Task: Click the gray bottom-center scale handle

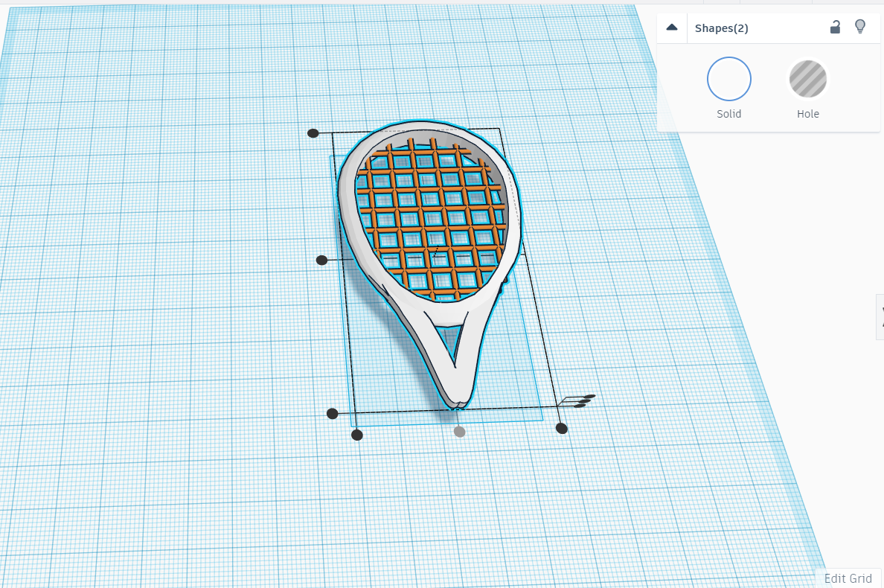Action: tap(458, 432)
